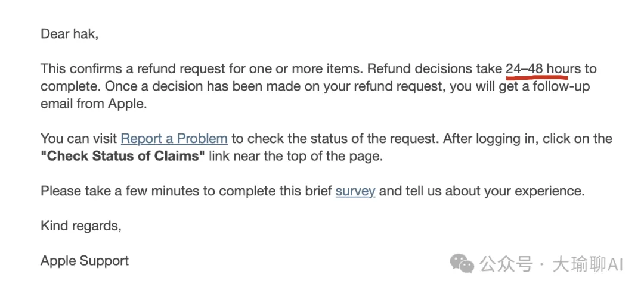Click the phrase "link near the top of the page"
644x290 pixels.
(x=297, y=157)
